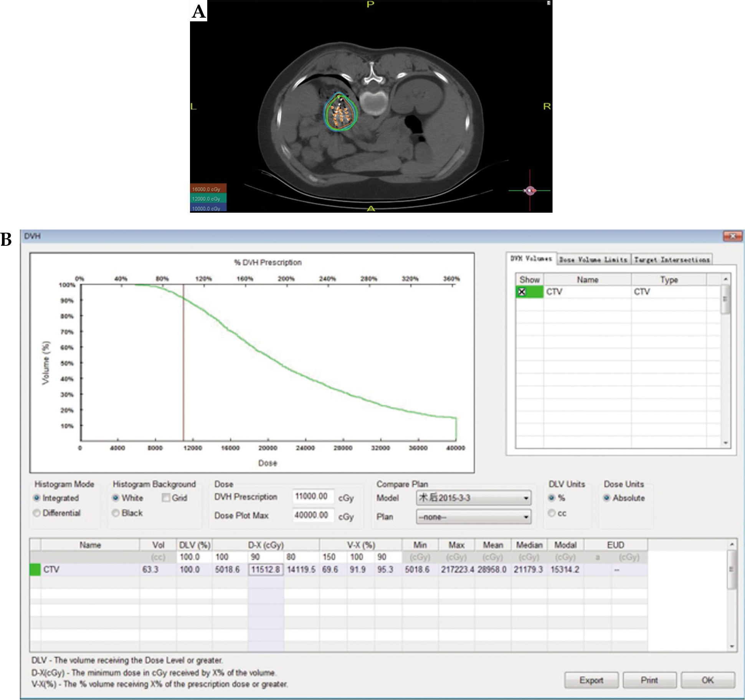This screenshot has height=700, width=745.
Task: Select the Black histogram background
Action: coord(116,513)
